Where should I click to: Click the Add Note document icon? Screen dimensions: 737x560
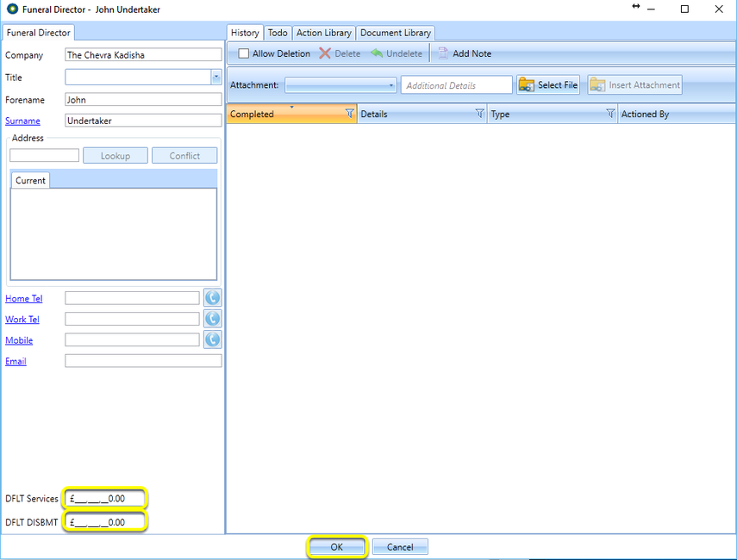click(443, 53)
